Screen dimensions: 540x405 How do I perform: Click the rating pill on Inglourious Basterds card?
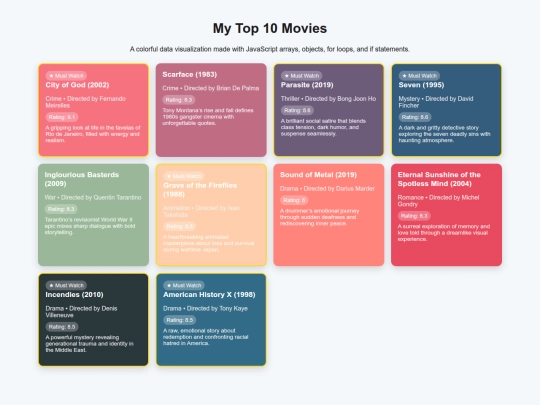(61, 209)
